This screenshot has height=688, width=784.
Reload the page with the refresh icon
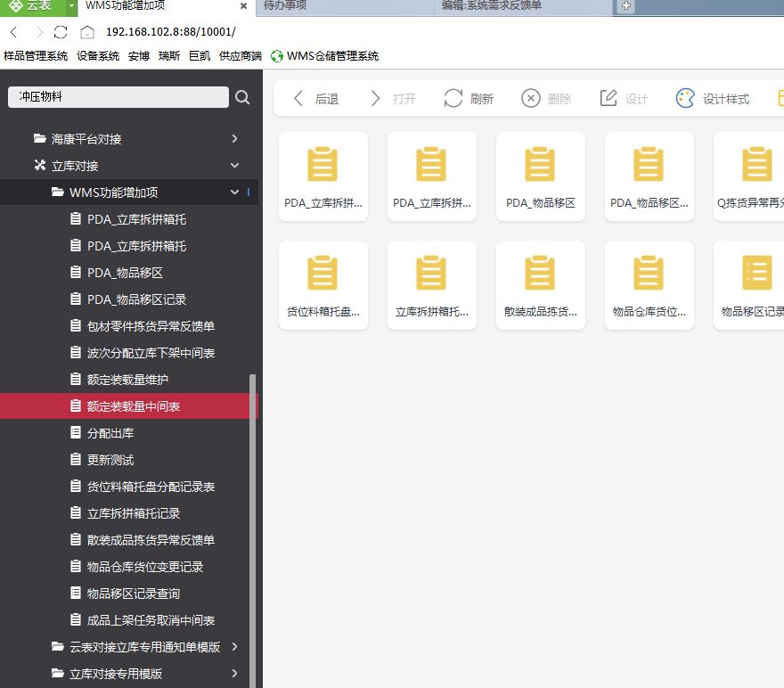pos(61,32)
